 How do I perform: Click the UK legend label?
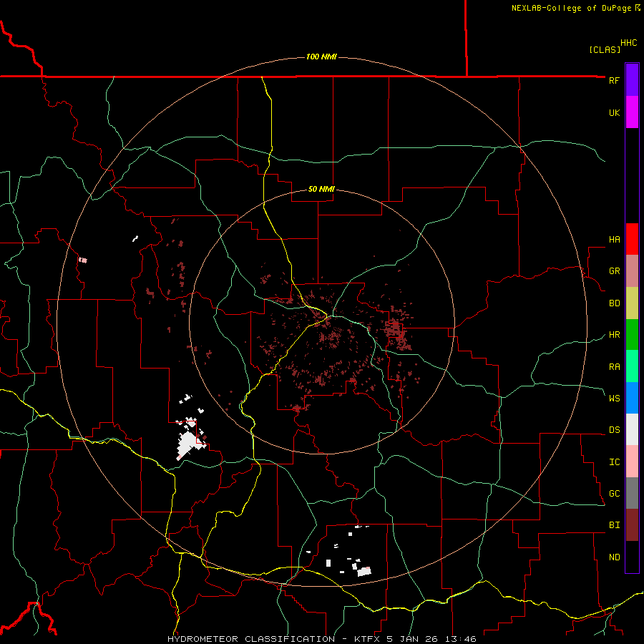tap(614, 112)
